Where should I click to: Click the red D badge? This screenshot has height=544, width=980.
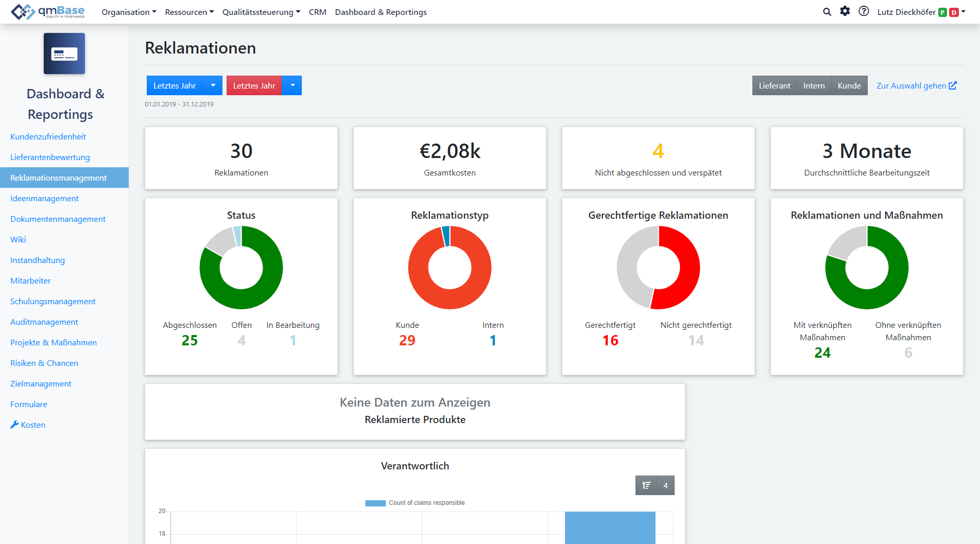tap(954, 12)
